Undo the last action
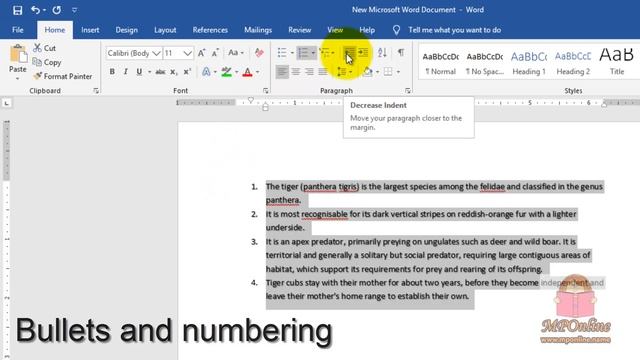The image size is (640, 360). click(36, 10)
